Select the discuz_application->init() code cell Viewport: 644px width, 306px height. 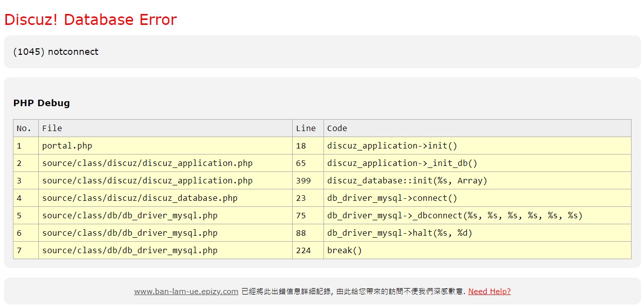[x=392, y=146]
